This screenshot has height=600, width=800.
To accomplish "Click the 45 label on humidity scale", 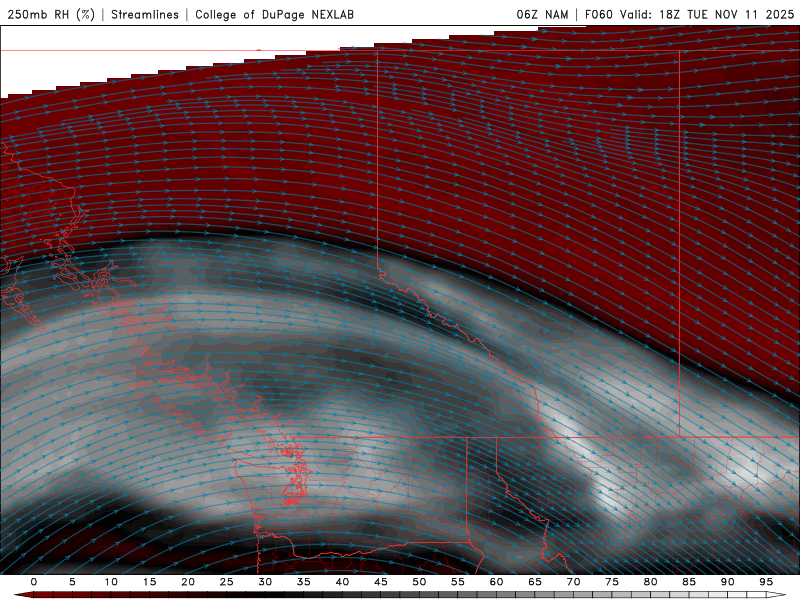I will tap(381, 582).
